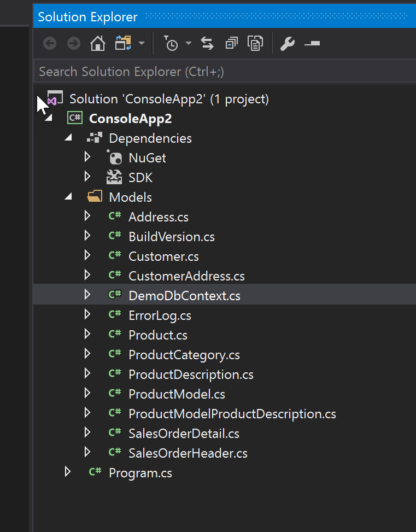Expand the NuGet node
Image resolution: width=416 pixels, height=532 pixels.
click(x=87, y=157)
